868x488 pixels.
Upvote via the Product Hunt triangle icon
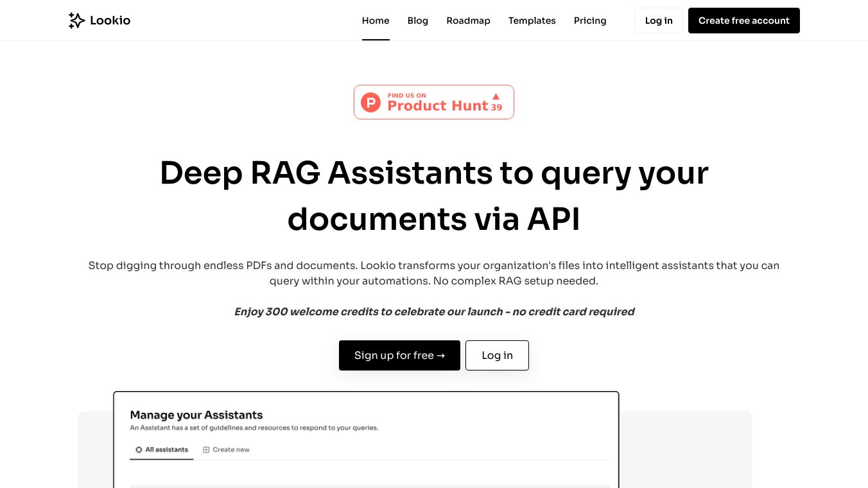(x=496, y=96)
